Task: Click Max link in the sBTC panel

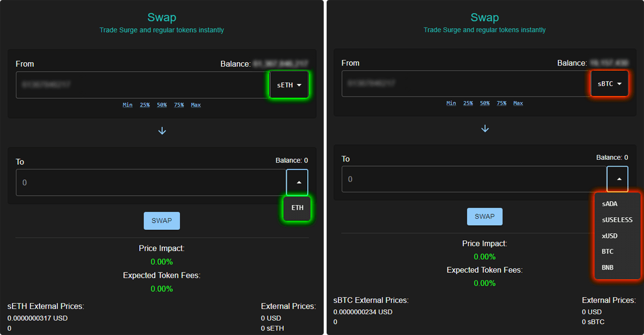Action: (518, 103)
